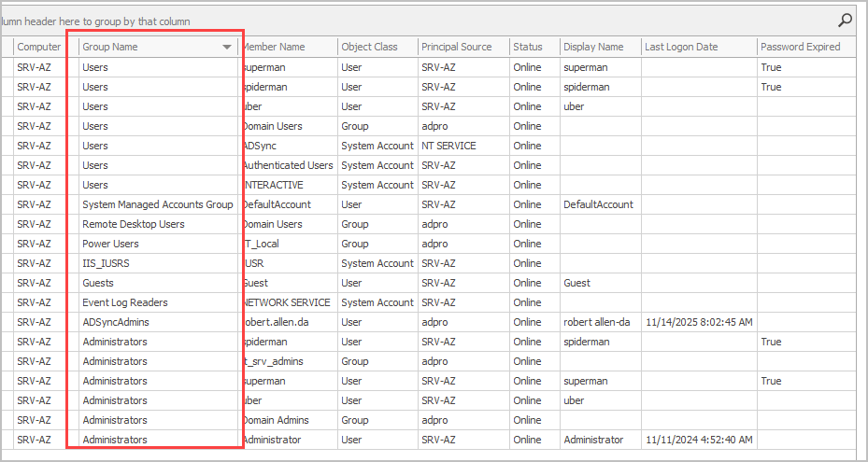Select the ADSyncAdmins group cell

tap(115, 322)
